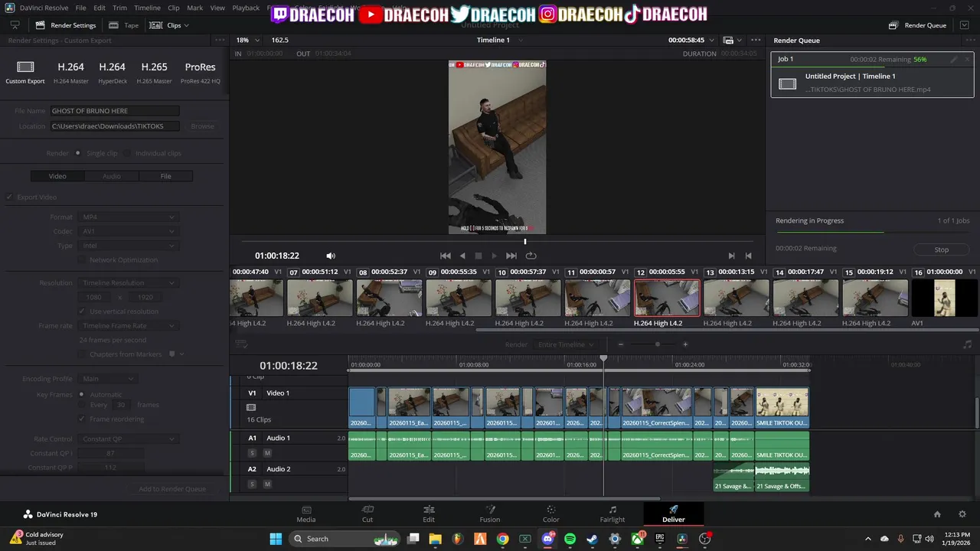Open the Color page
980x551 pixels.
551,514
